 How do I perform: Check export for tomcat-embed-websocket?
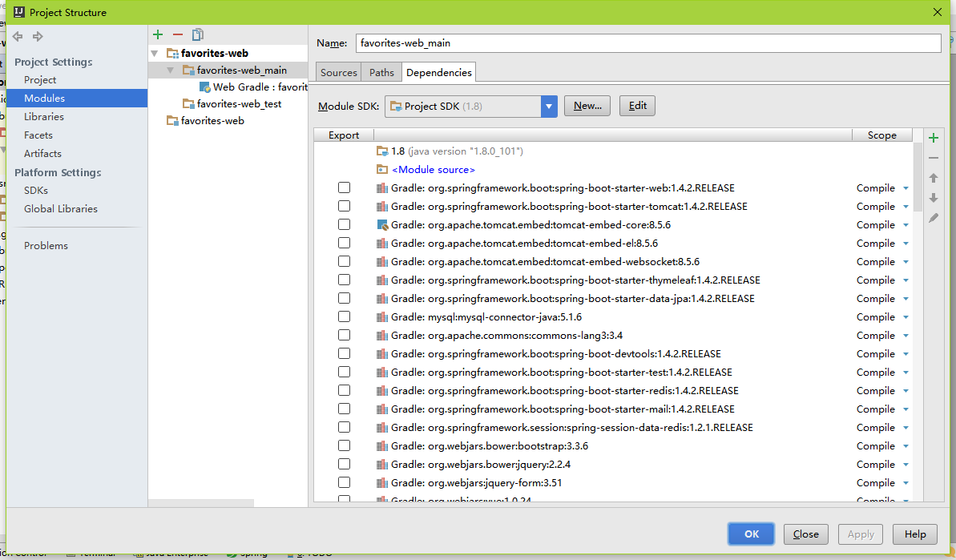point(345,261)
